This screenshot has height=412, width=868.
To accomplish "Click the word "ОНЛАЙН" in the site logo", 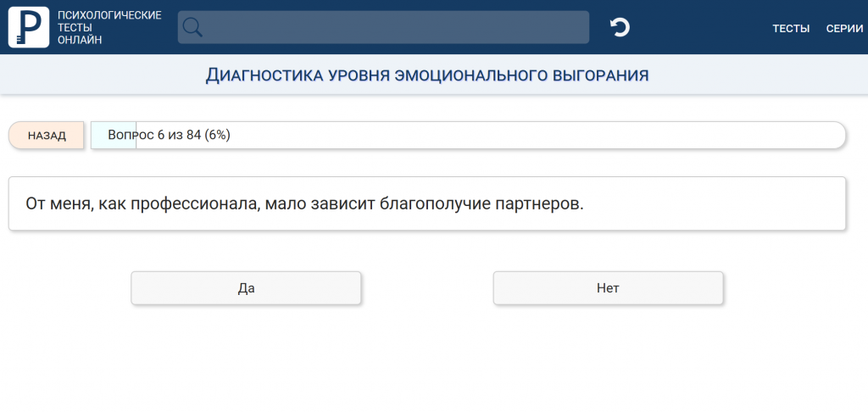I will click(80, 40).
